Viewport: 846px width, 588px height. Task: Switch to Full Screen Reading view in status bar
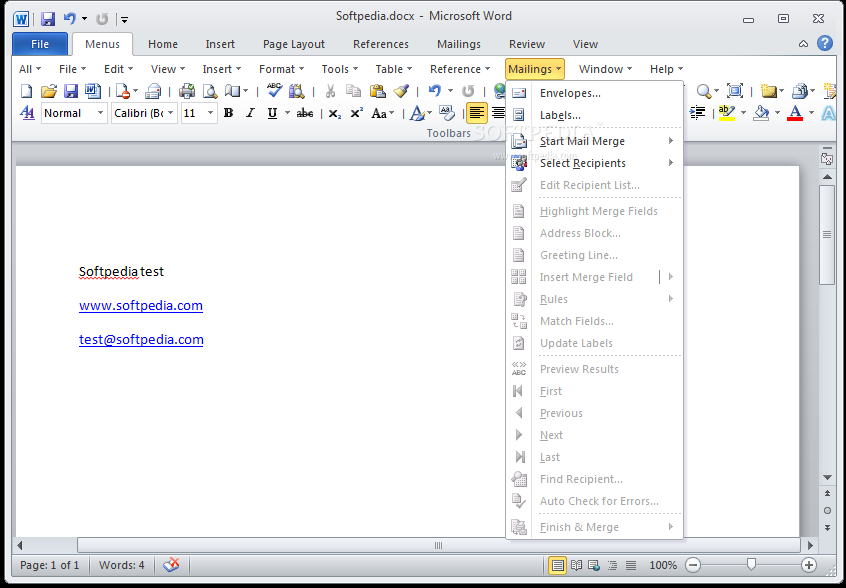577,565
